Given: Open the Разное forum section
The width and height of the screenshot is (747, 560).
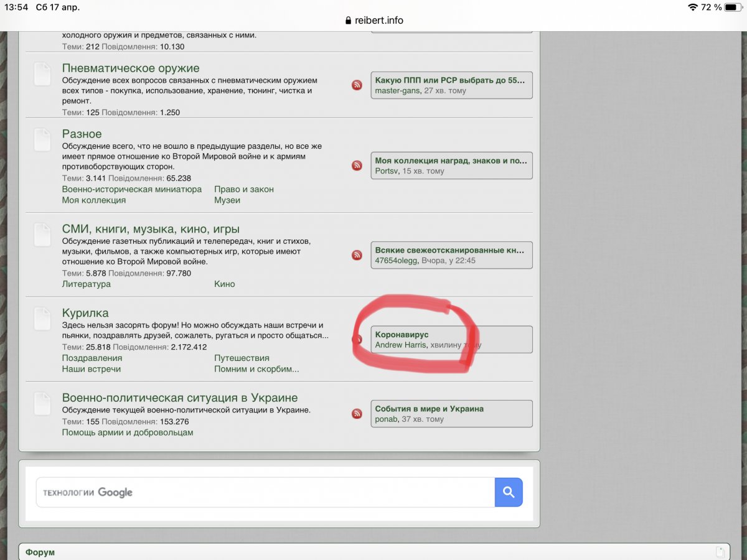Looking at the screenshot, I should tap(82, 134).
